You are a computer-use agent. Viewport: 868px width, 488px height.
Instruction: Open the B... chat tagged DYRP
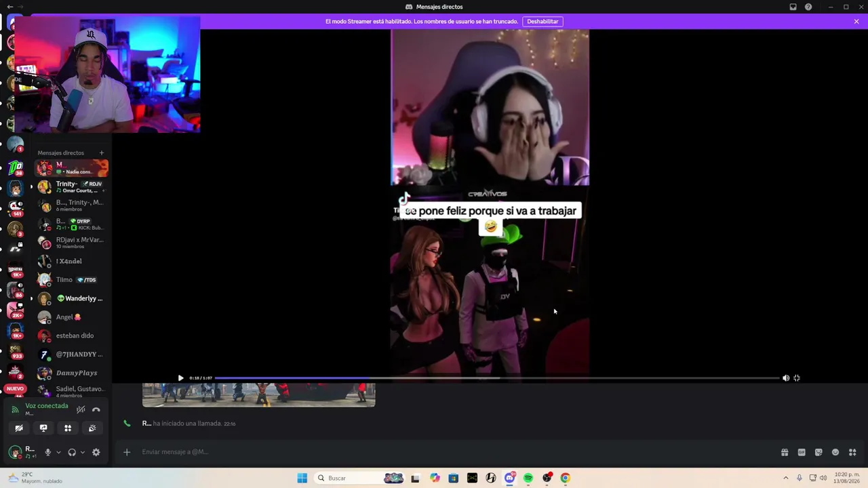coord(72,224)
